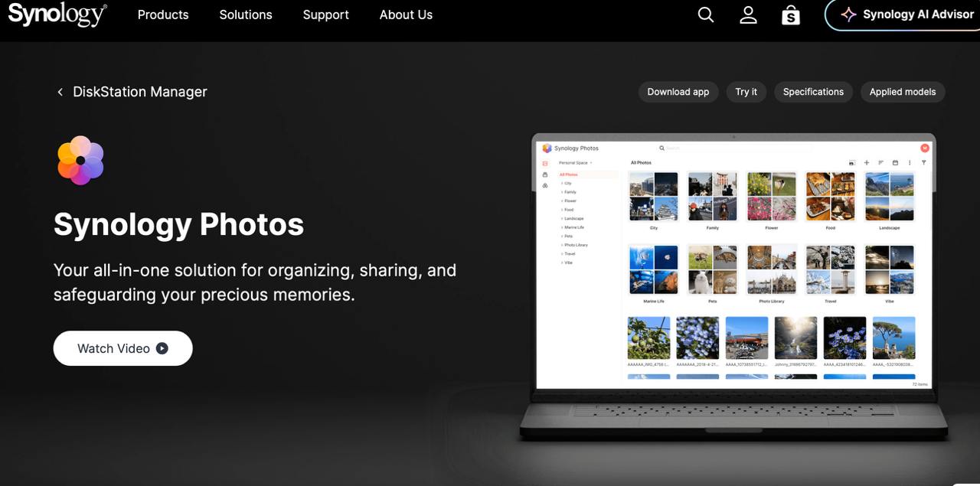
Task: Open the Family album thumbnail
Action: pyautogui.click(x=713, y=196)
